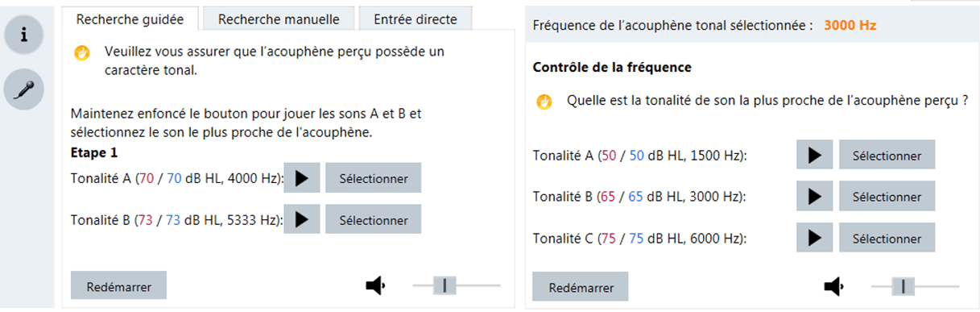This screenshot has width=980, height=312.
Task: Click the speaker icon in the left panel
Action: [x=376, y=285]
